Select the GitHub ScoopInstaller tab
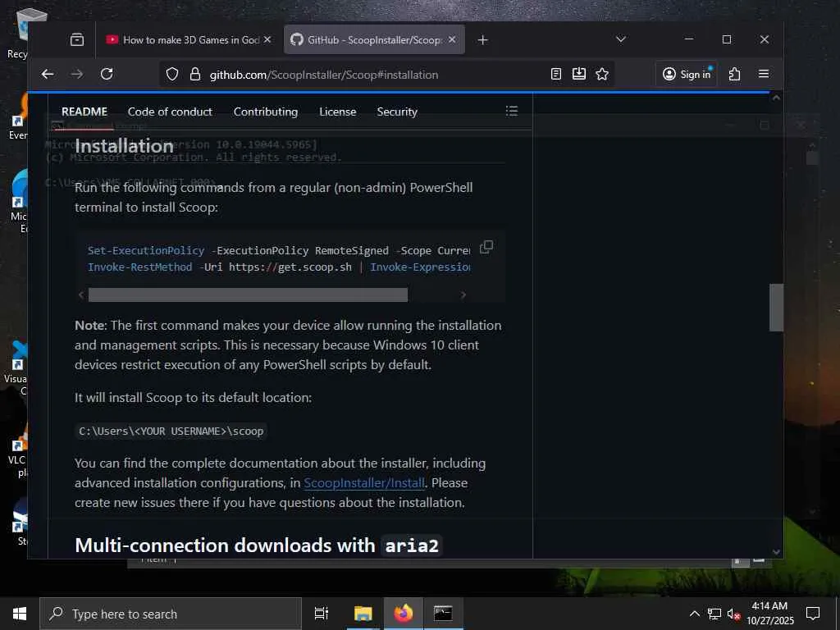The height and width of the screenshot is (630, 840). 374,39
